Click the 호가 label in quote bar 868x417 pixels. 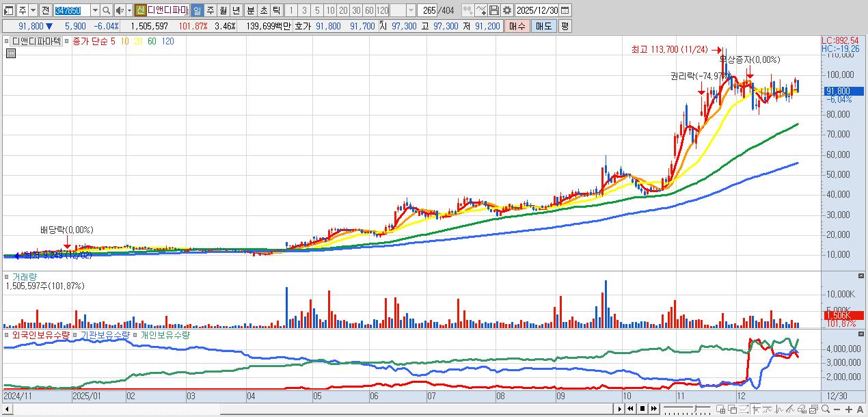click(301, 26)
